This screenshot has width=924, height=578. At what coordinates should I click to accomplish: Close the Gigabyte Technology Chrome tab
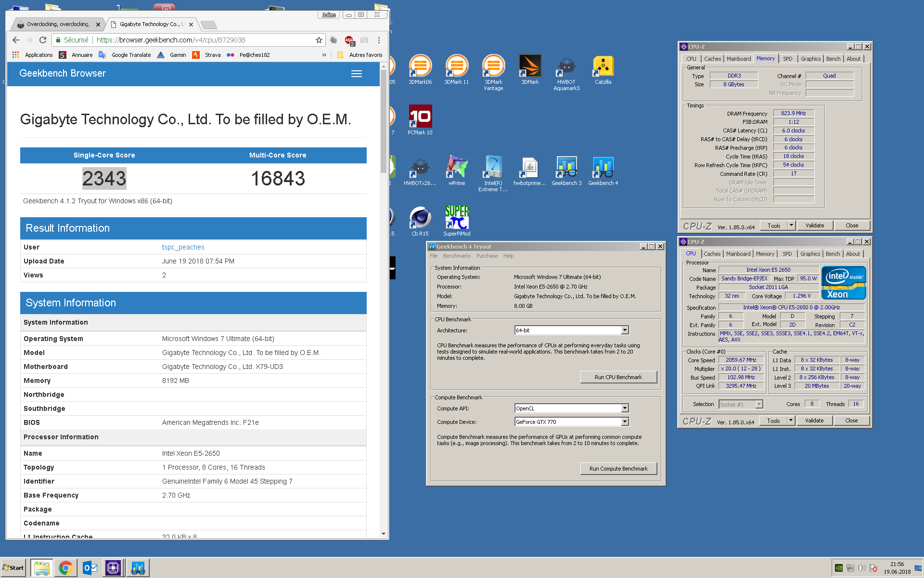pyautogui.click(x=191, y=25)
